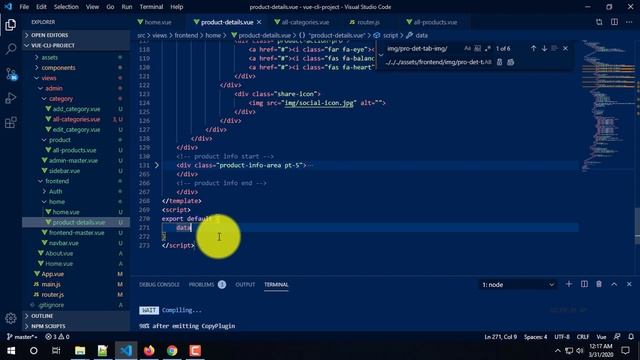
Task: Open the Terminal menu
Action: click(151, 7)
